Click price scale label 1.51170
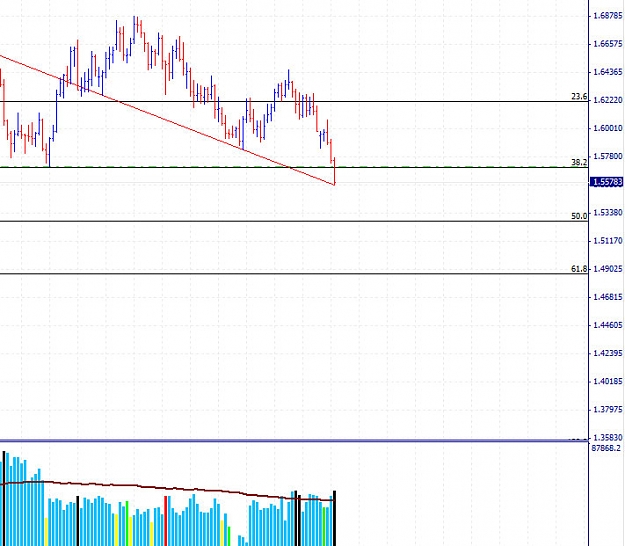 coord(608,241)
